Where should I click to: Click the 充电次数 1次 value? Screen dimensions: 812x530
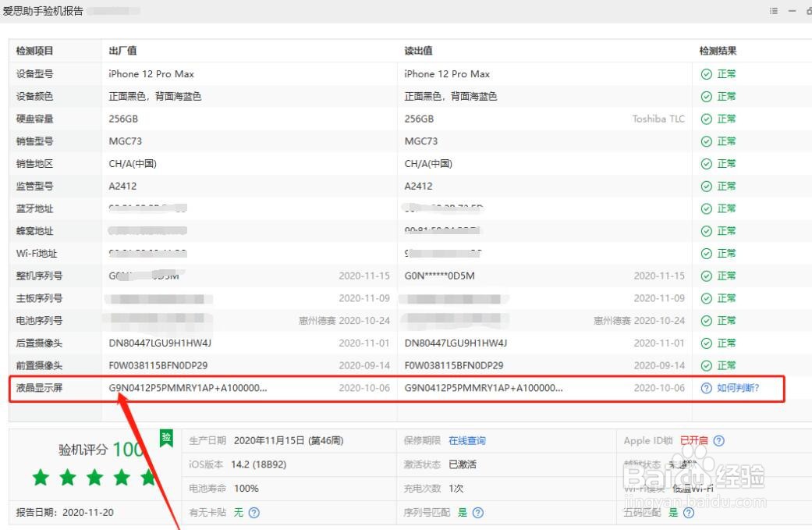(x=456, y=489)
